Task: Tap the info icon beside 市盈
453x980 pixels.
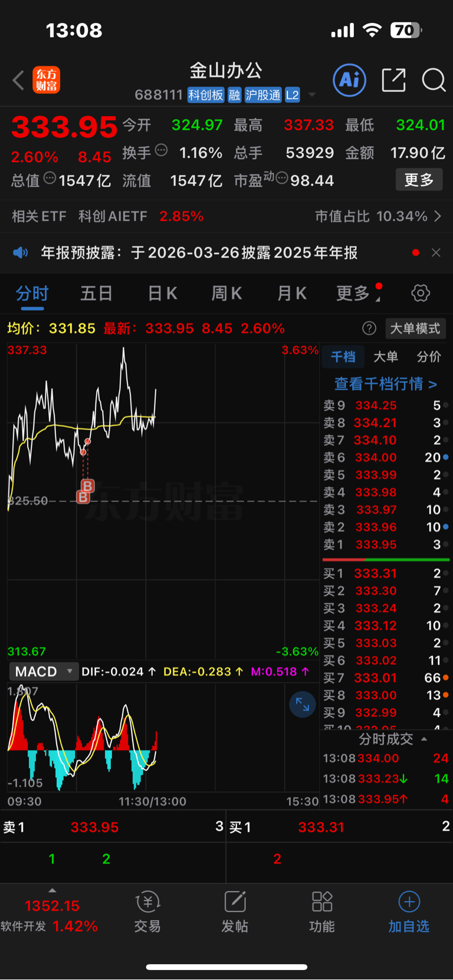Action: tap(282, 177)
